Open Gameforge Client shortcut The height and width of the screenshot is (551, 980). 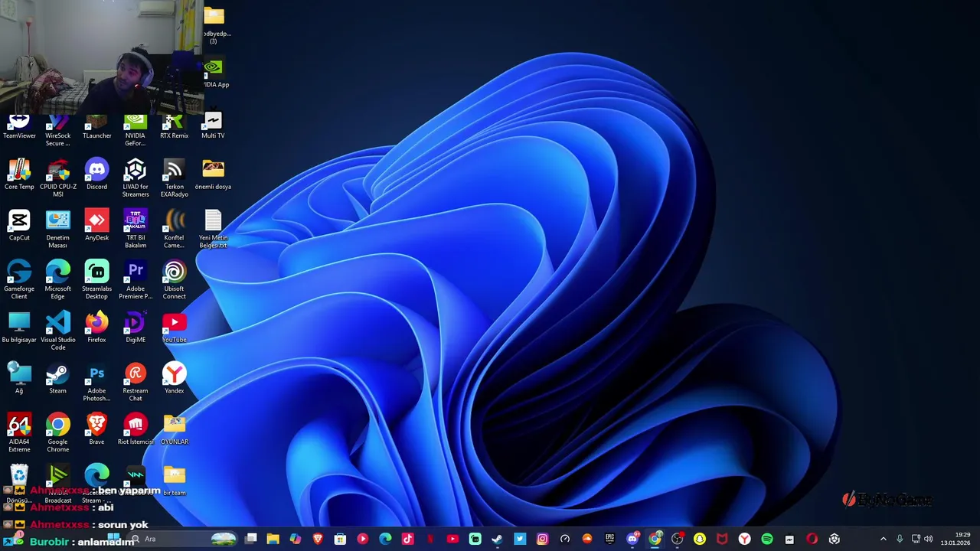pyautogui.click(x=19, y=280)
